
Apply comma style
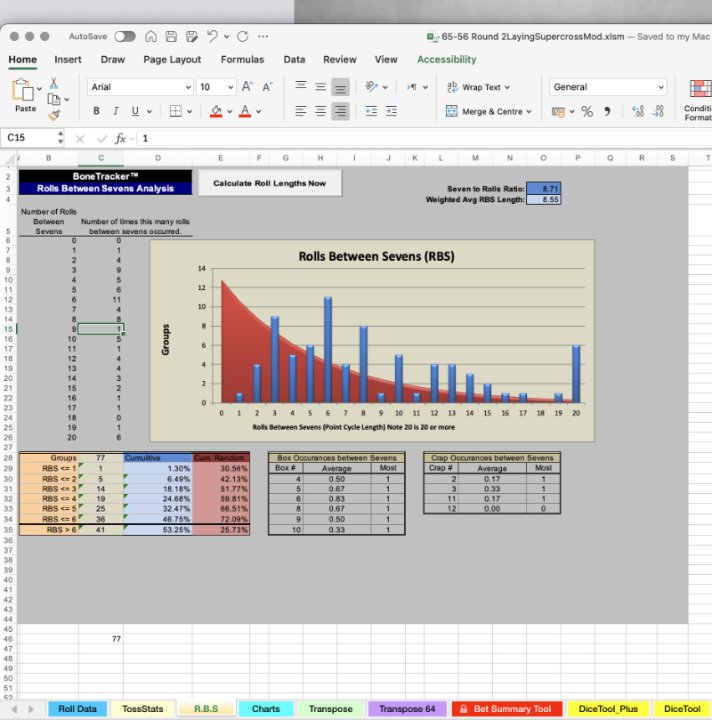point(607,112)
